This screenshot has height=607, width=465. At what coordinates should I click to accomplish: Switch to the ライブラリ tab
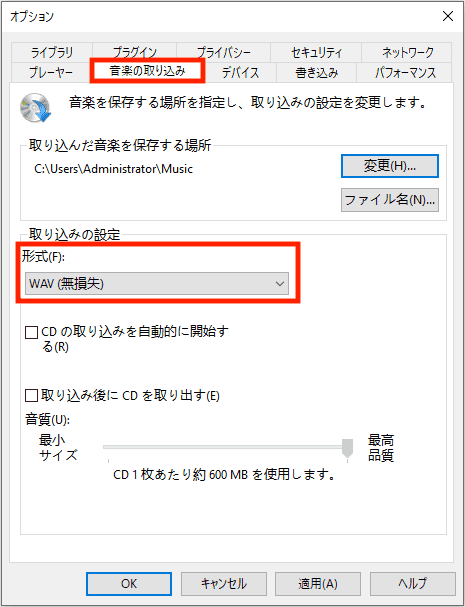point(52,52)
